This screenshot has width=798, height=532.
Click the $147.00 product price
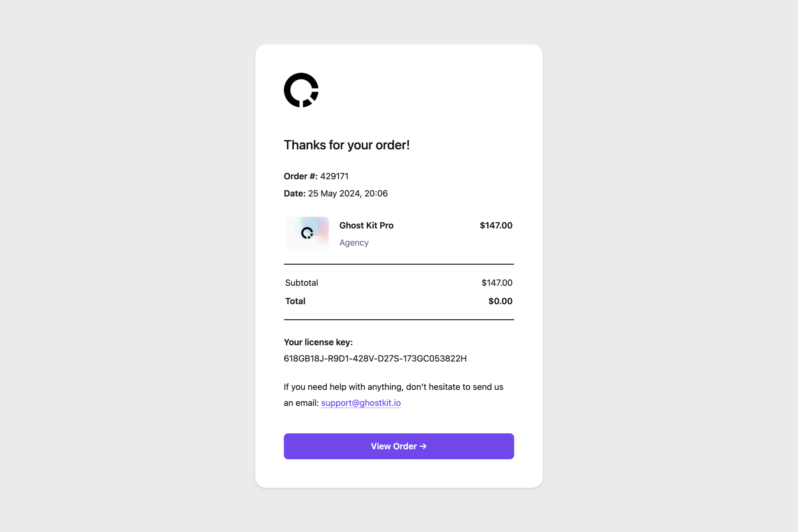[x=496, y=225]
